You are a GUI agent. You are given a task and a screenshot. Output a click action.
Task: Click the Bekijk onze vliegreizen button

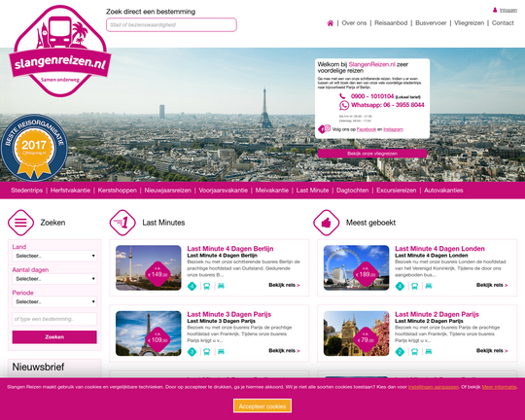coord(372,154)
